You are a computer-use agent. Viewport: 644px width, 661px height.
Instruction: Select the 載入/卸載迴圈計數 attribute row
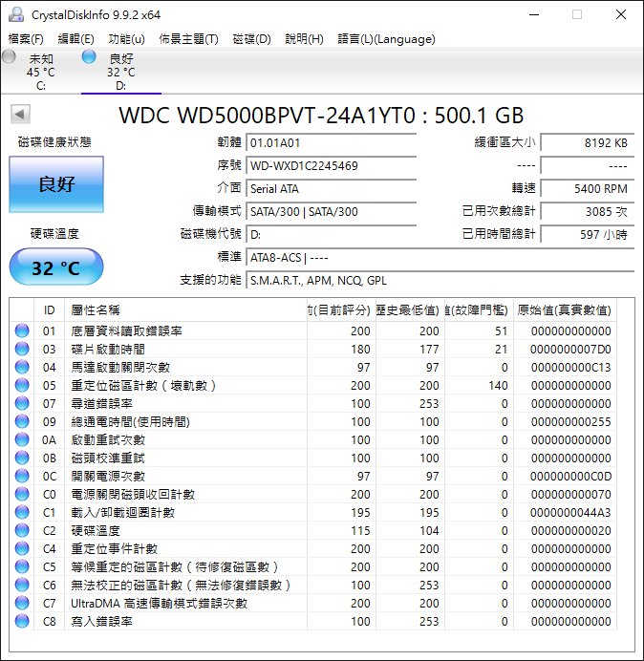pyautogui.click(x=313, y=512)
